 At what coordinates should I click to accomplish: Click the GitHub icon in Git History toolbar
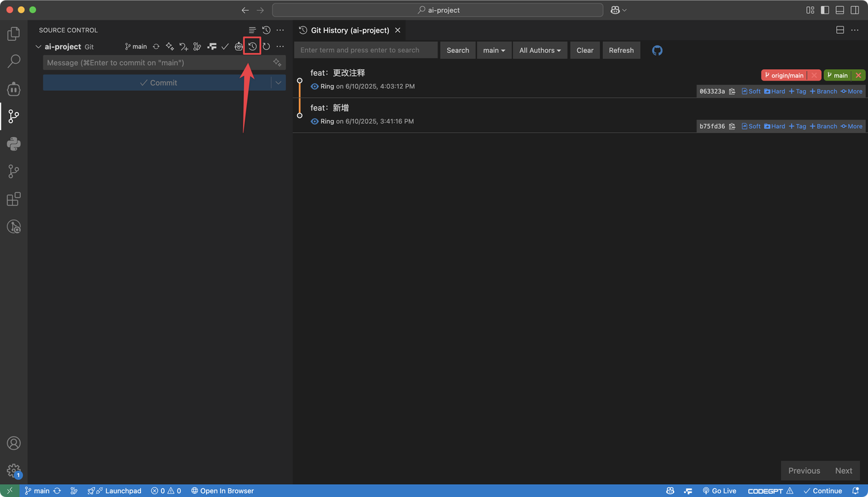coord(657,50)
